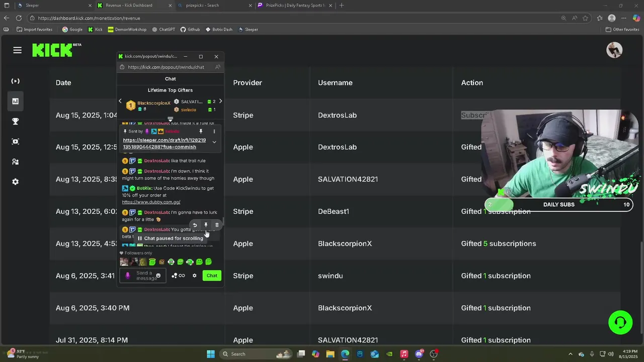644x362 pixels.
Task: Open the profile avatar in dashboard header
Action: [x=614, y=50]
